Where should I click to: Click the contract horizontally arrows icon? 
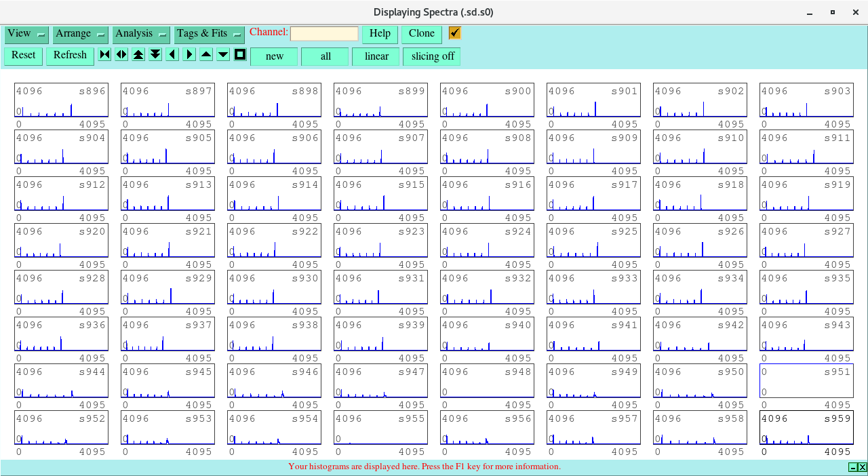tap(104, 55)
